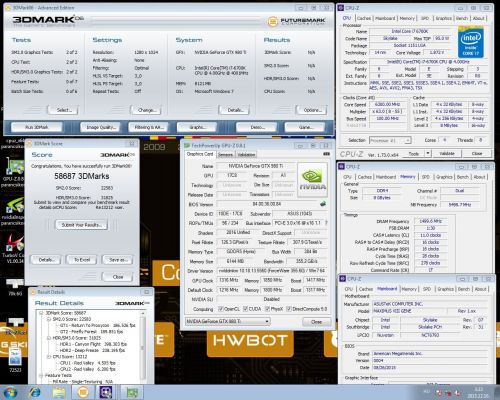The image size is (500, 400).
Task: Select the 72523 desktop file icon
Action: pyautogui.click(x=15, y=359)
